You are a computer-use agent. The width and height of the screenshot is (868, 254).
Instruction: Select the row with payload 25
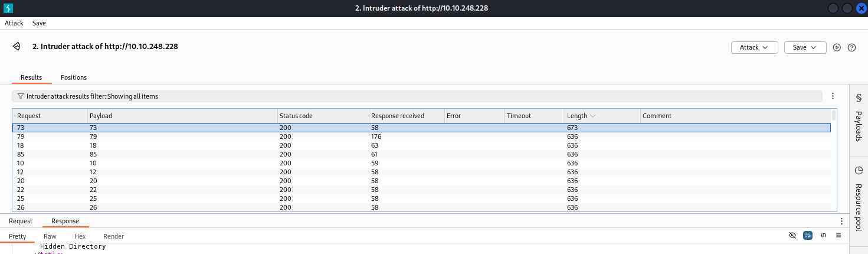pyautogui.click(x=421, y=198)
